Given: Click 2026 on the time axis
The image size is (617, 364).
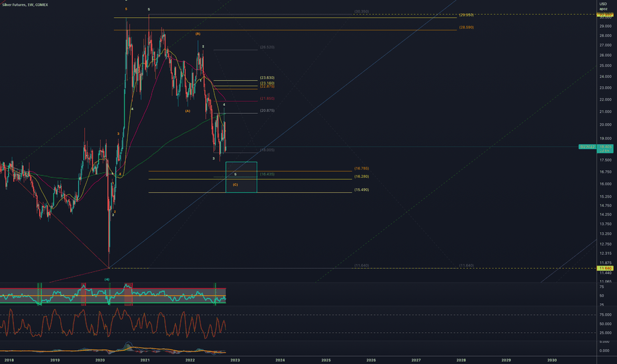Looking at the screenshot, I should tap(371, 360).
